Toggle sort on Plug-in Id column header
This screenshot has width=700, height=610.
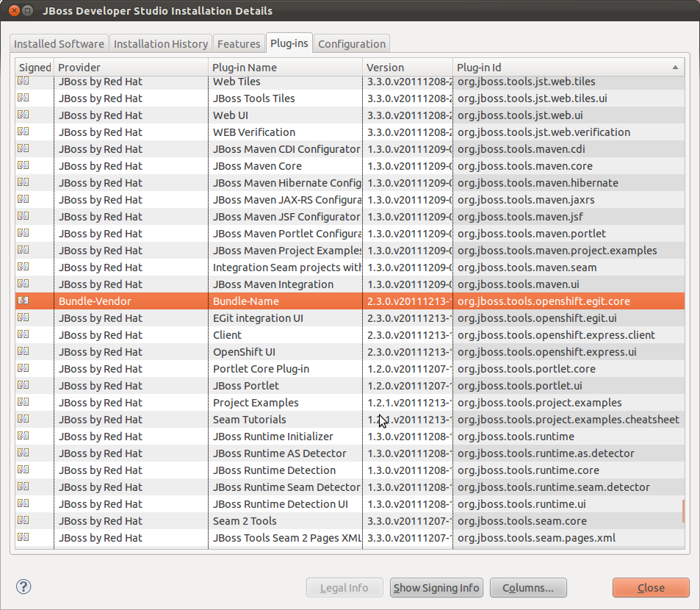tap(569, 68)
